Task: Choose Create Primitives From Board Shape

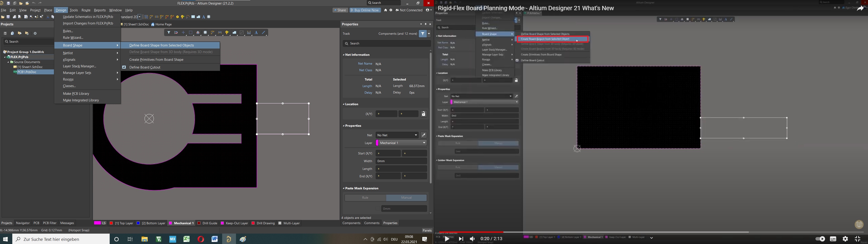Action: 170,60
